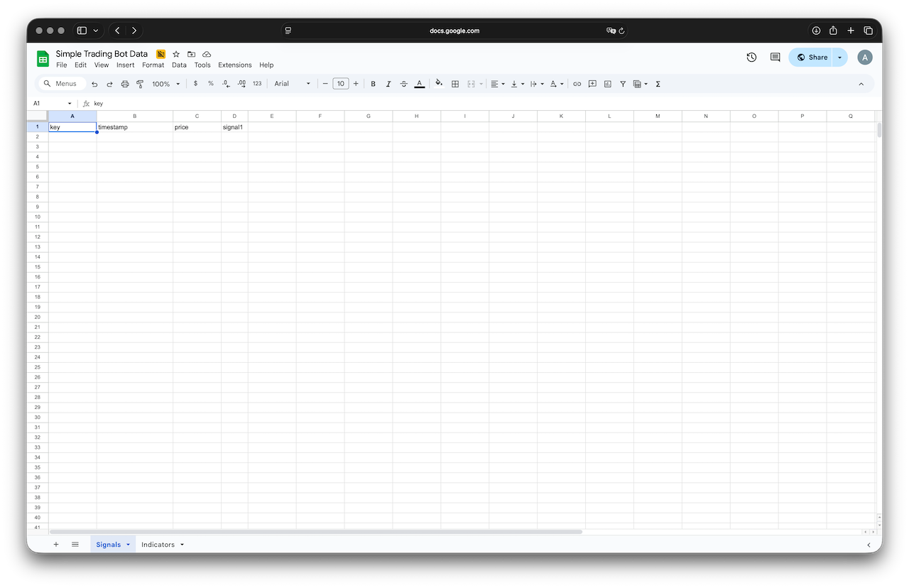Open version history clock icon
This screenshot has height=588, width=909.
[751, 58]
